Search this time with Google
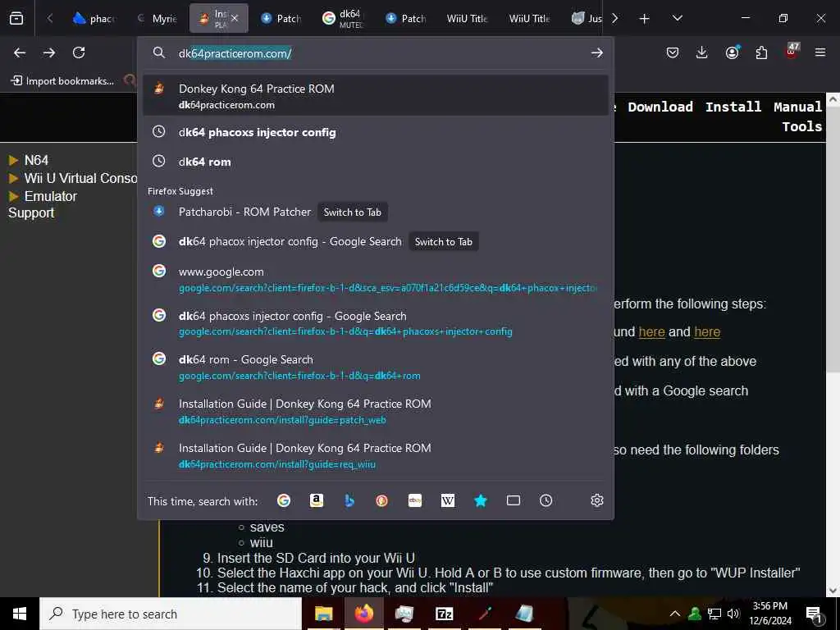Image resolution: width=840 pixels, height=630 pixels. pos(283,500)
